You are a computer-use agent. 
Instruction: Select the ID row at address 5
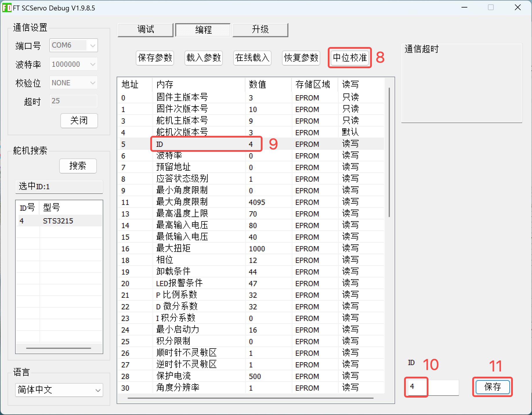(x=252, y=144)
